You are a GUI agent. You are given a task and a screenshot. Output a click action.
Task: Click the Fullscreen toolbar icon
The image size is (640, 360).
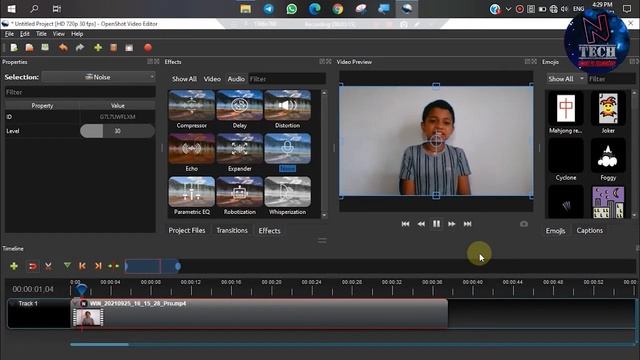(x=129, y=48)
